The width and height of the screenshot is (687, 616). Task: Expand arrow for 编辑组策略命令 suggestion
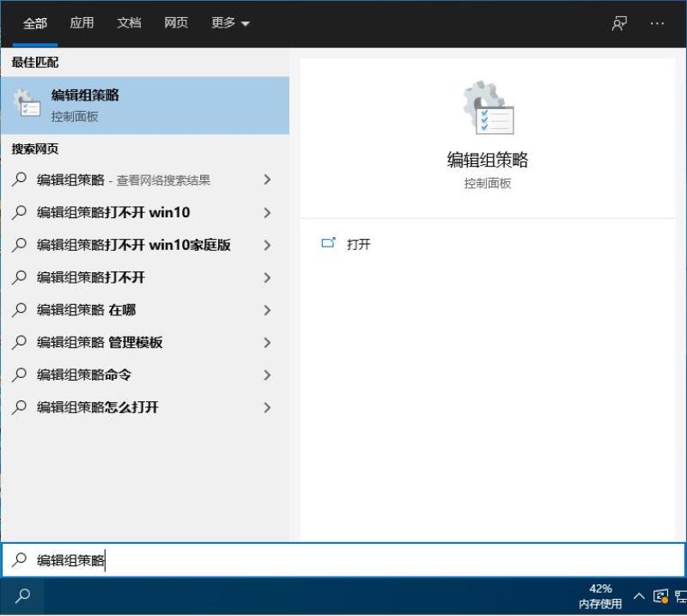click(267, 375)
